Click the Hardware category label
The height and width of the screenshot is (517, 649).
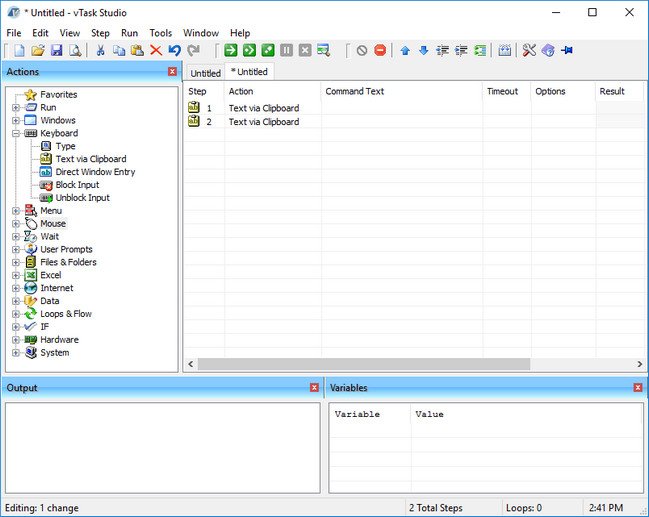(59, 340)
